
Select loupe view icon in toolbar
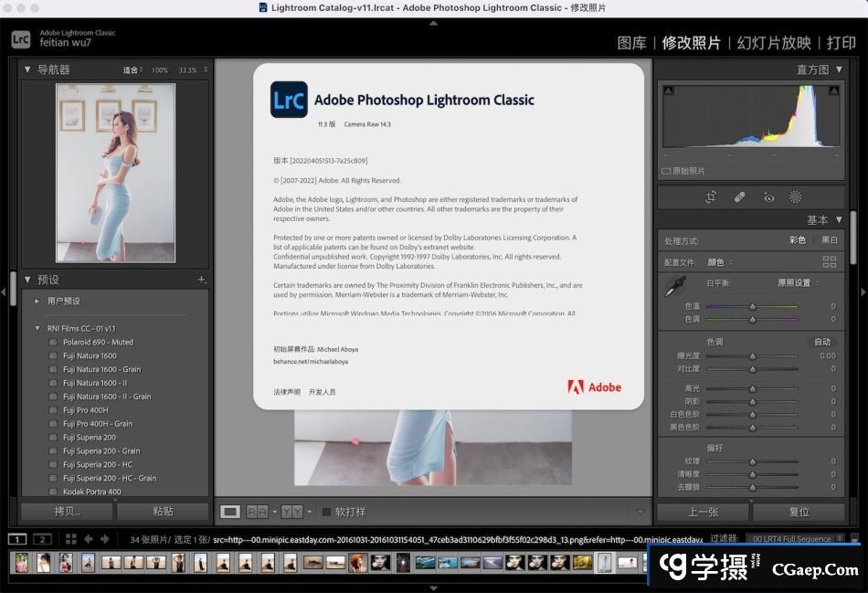coord(230,512)
